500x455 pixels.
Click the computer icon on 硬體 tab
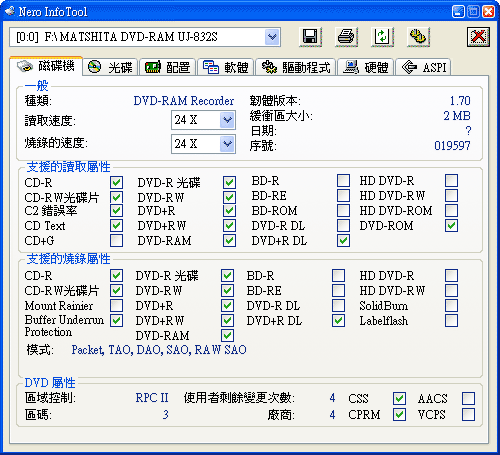tap(351, 67)
